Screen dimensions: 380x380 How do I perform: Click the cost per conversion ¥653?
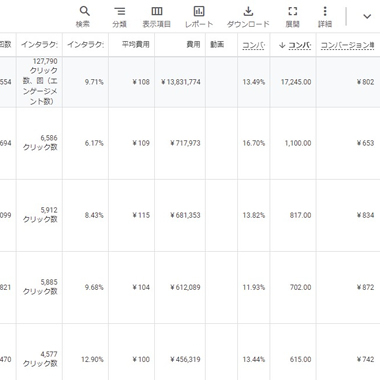pos(365,143)
